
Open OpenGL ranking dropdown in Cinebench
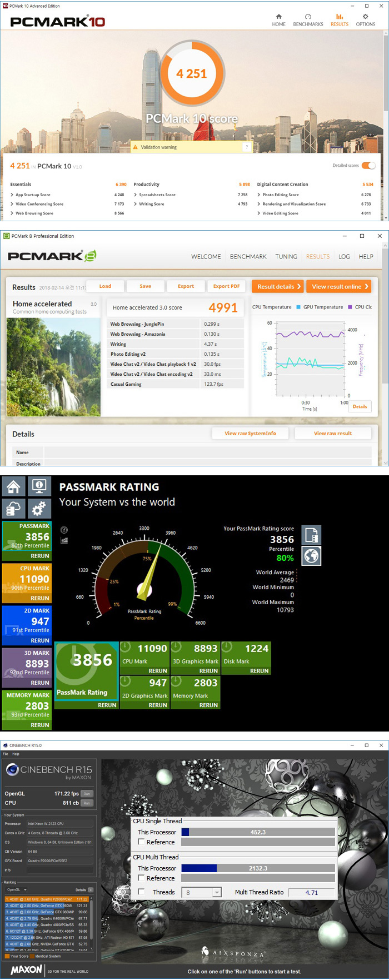(16, 890)
